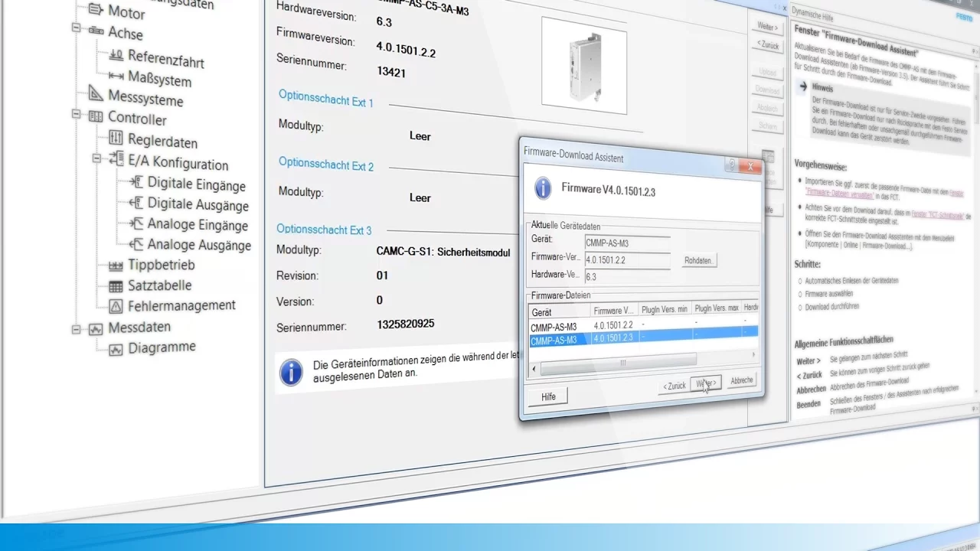Open Referenzfahrt via its tree icon
980x551 pixels.
pyautogui.click(x=116, y=55)
